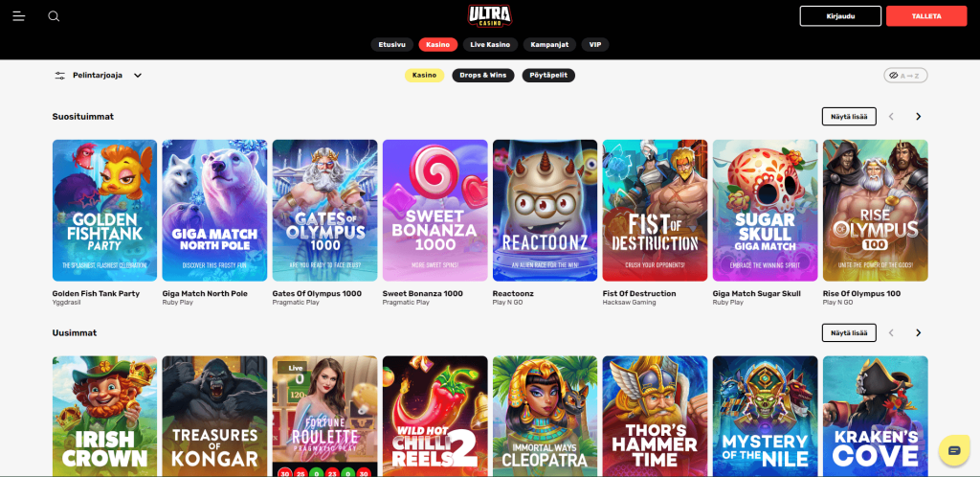Screen dimensions: 980x477
Task: Switch to the Live Kasino tab
Action: point(491,44)
